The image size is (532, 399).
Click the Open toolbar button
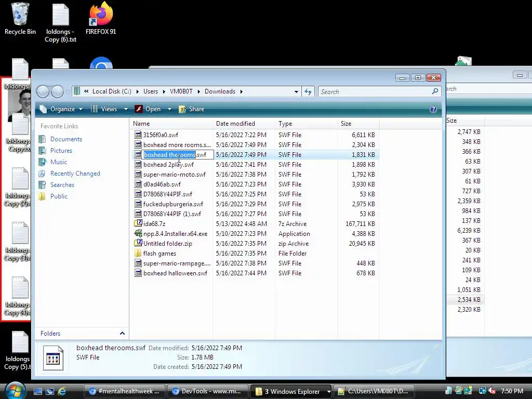(x=148, y=109)
